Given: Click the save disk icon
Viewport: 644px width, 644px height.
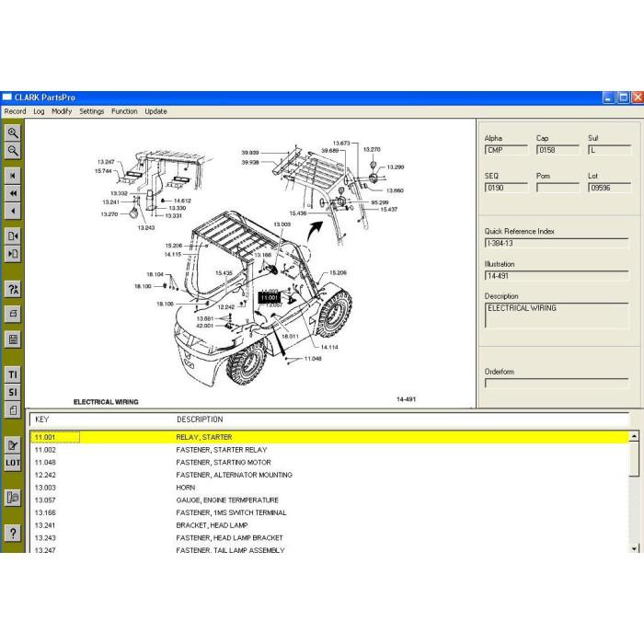Looking at the screenshot, I should tap(13, 339).
